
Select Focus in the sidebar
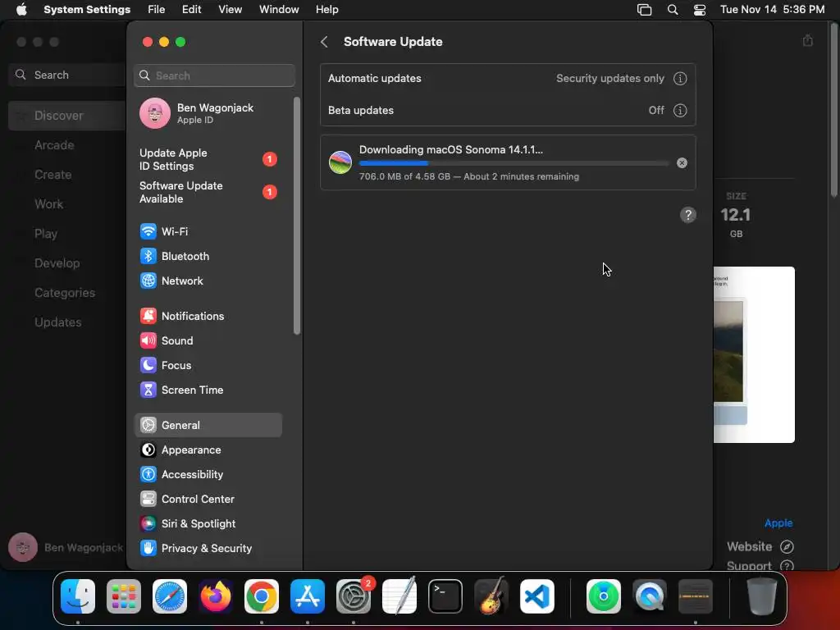tap(208, 365)
